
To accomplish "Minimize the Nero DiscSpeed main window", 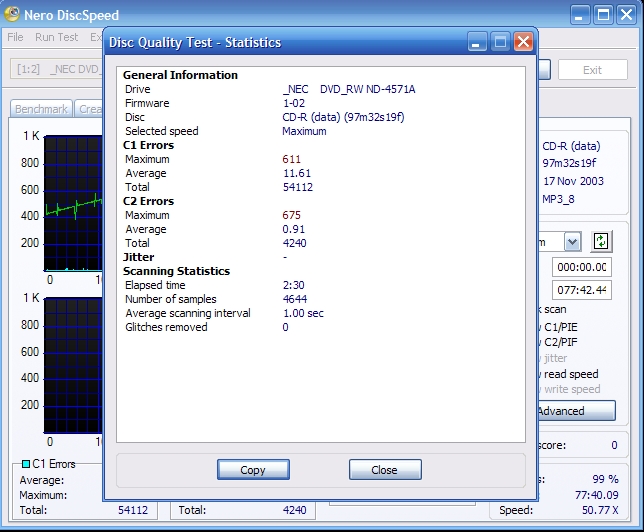I will (x=580, y=15).
